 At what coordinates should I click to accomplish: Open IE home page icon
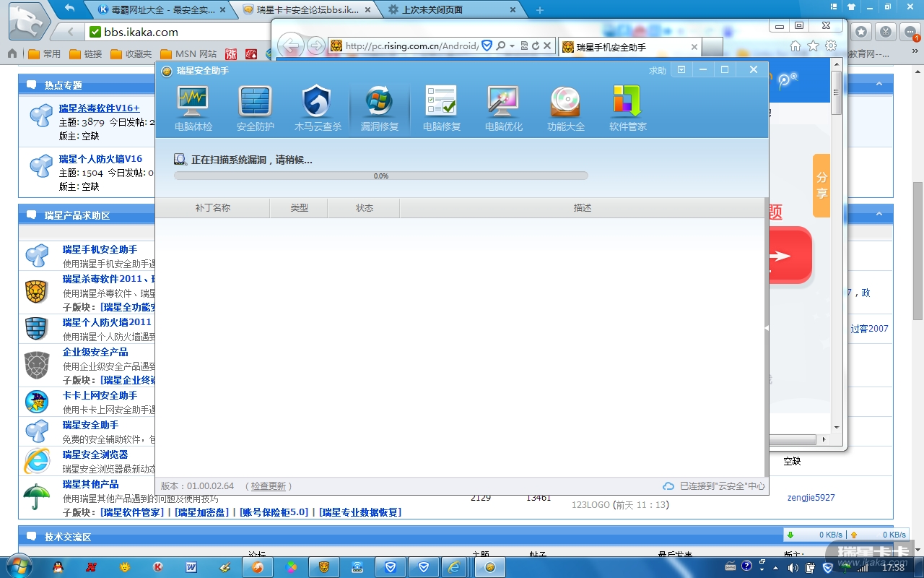click(795, 46)
